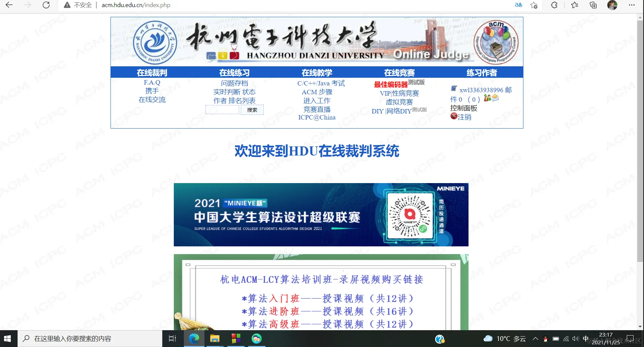Go back to the previous page
Screen dimensions: 644x347
coord(9,5)
